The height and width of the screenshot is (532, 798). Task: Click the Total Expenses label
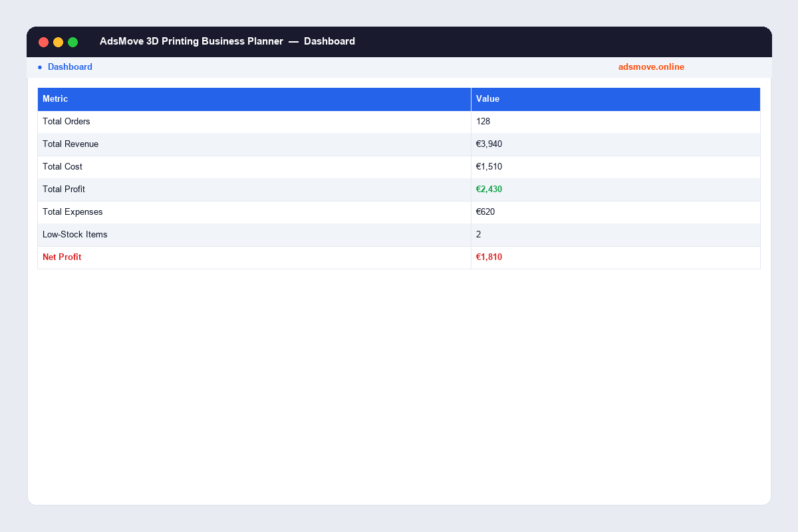pyautogui.click(x=72, y=212)
